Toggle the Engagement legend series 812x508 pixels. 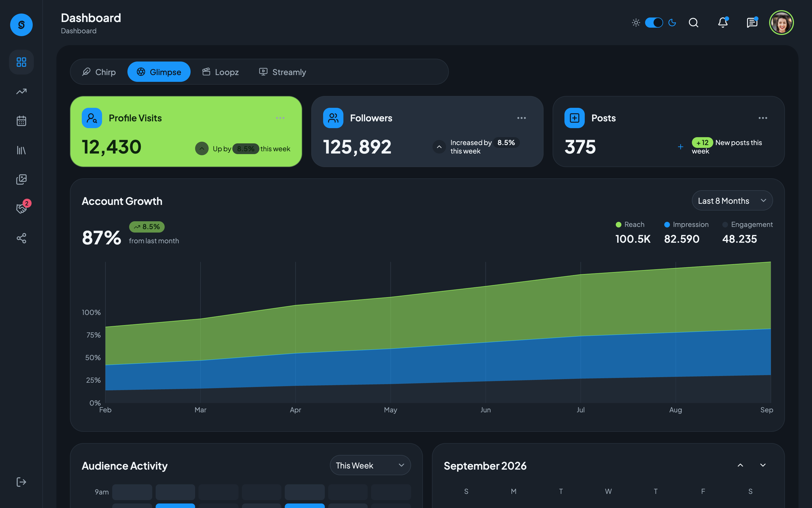[748, 224]
